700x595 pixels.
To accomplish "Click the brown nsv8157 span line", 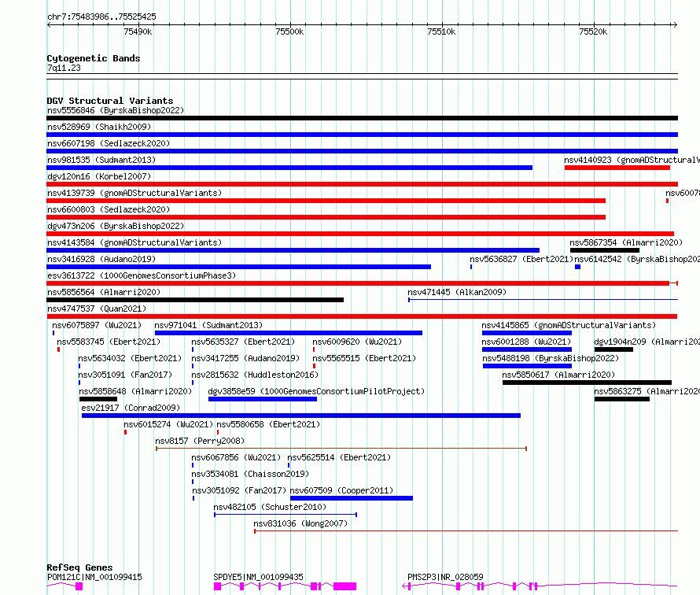I will (x=341, y=448).
